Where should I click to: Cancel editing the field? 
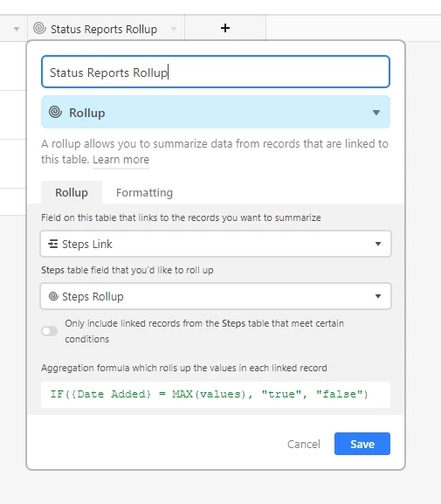(303, 444)
